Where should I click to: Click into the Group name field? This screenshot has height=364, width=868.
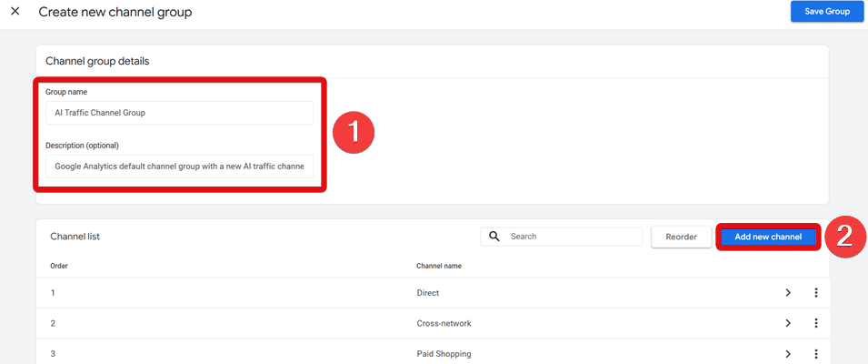point(179,113)
